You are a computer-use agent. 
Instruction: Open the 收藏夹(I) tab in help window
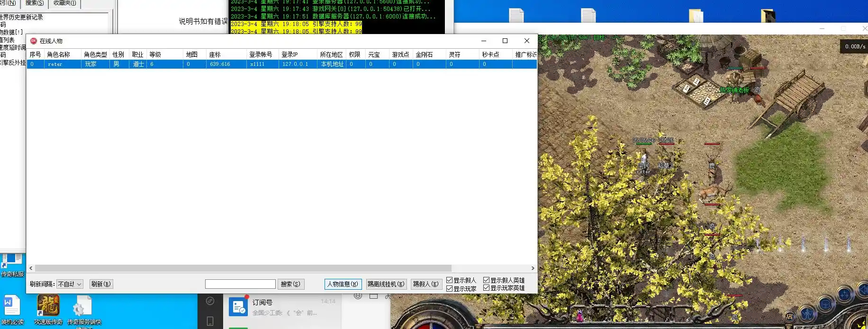64,3
